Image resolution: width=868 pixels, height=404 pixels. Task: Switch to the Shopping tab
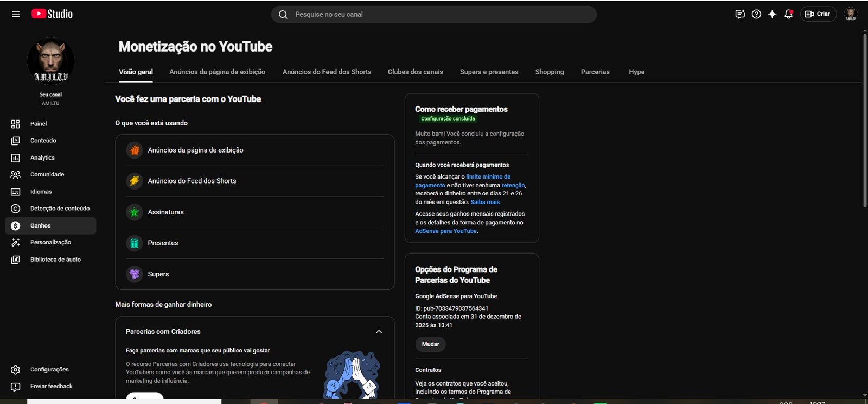pyautogui.click(x=550, y=72)
